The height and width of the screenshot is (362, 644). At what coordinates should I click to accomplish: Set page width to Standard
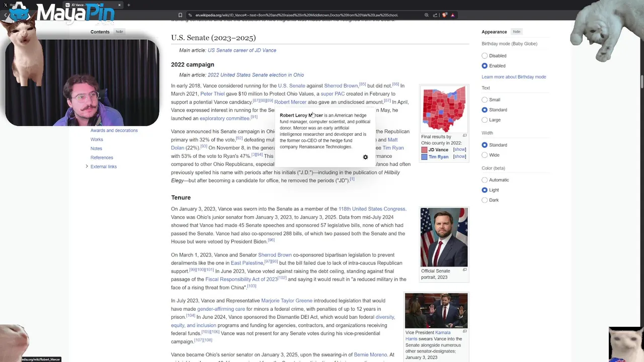[485, 145]
